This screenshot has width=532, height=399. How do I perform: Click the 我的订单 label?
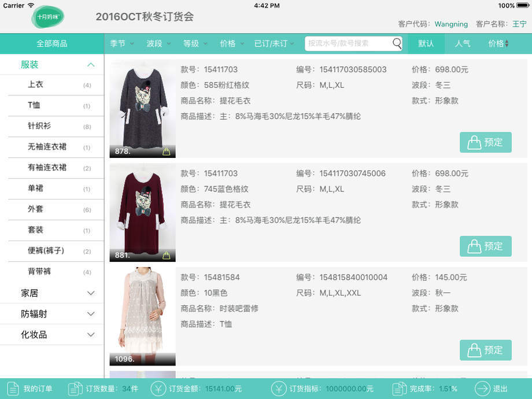pos(38,389)
